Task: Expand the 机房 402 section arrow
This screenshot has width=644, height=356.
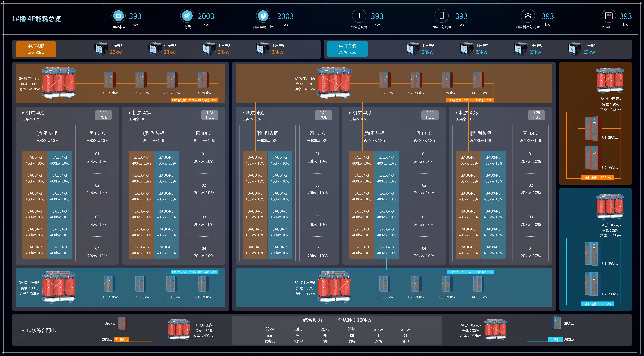Action: pos(243,113)
